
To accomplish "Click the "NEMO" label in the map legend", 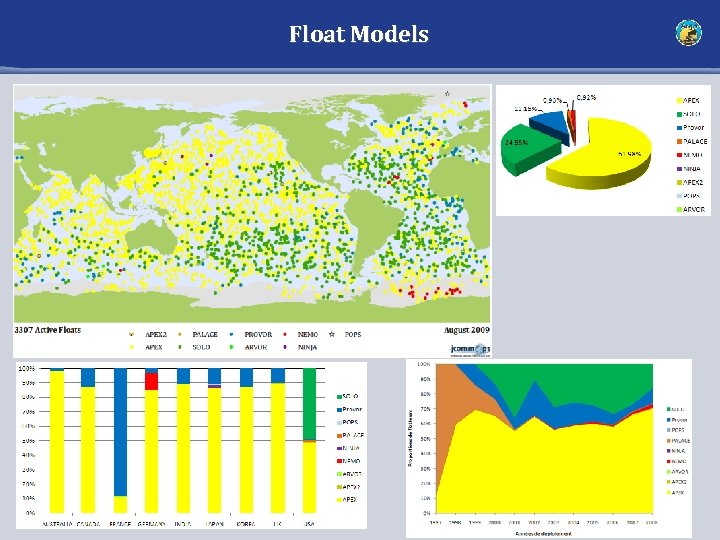I will (x=308, y=334).
